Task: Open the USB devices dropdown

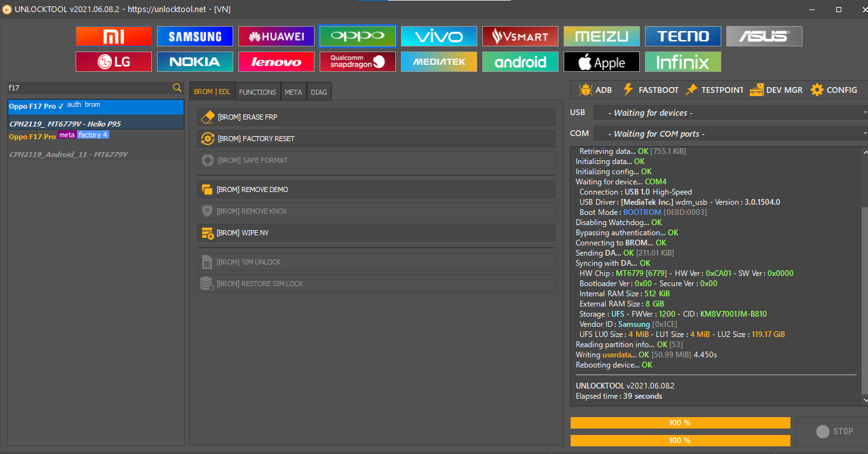Action: pyautogui.click(x=731, y=113)
